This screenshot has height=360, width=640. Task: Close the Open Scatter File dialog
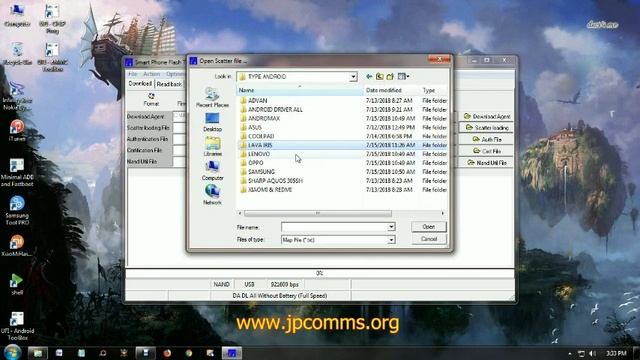(x=439, y=60)
